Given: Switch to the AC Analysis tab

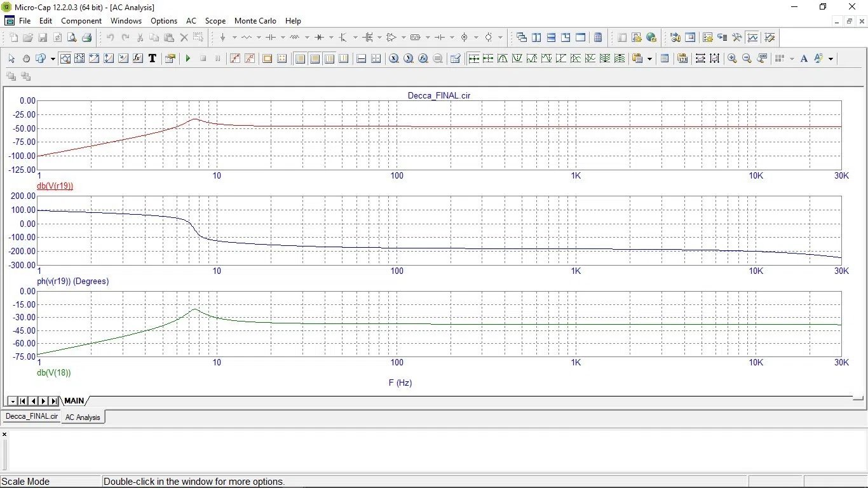Looking at the screenshot, I should tap(83, 417).
